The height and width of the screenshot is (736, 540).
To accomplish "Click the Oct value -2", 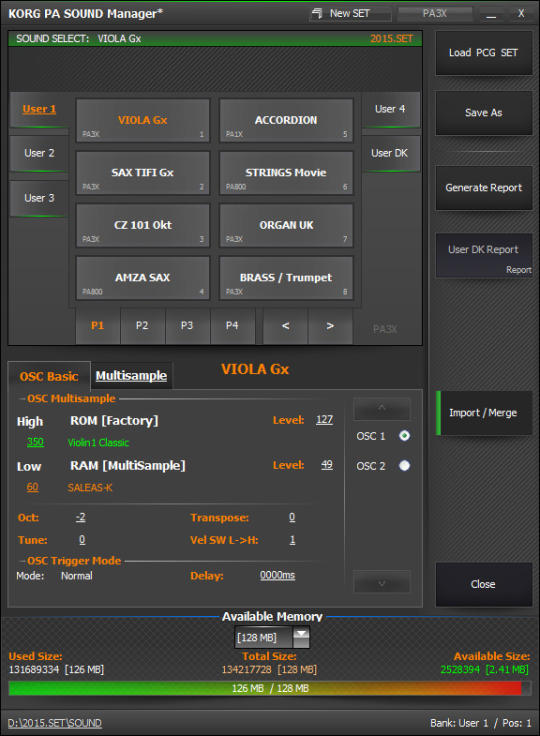I will click(81, 518).
